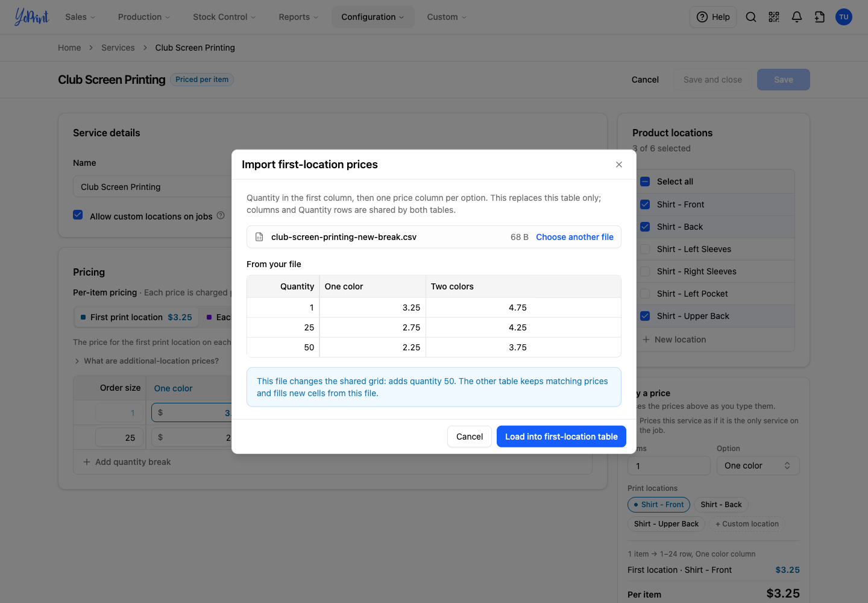
Task: Open the TU user avatar menu
Action: tap(844, 17)
